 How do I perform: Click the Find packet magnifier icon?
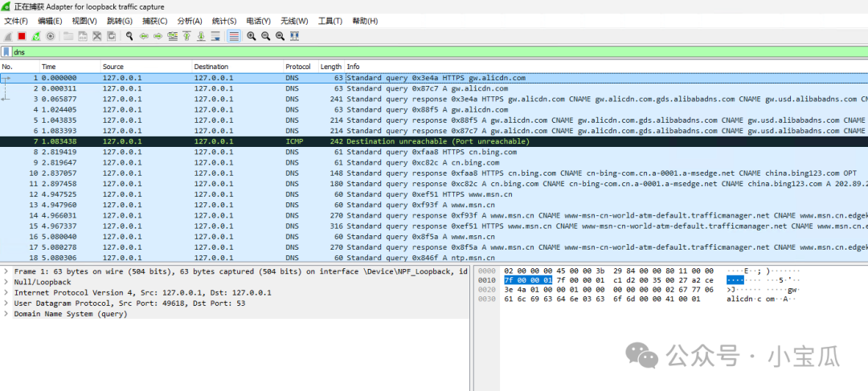coord(129,36)
